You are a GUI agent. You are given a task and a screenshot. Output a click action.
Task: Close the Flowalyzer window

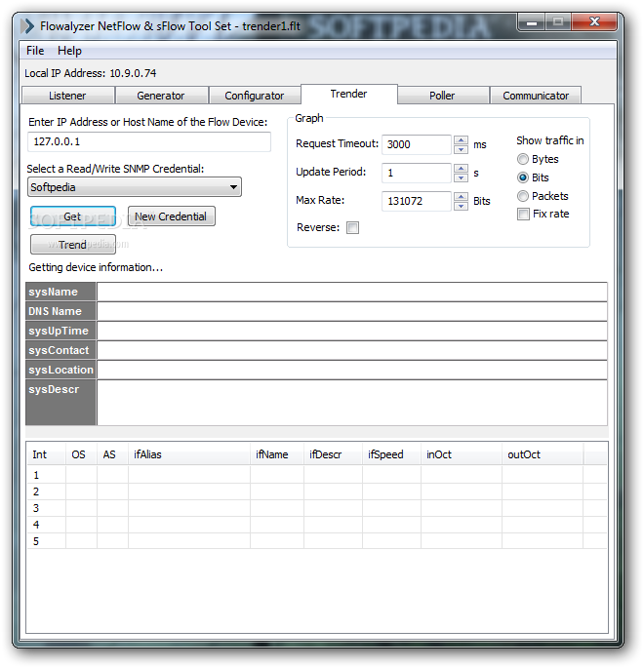tap(594, 21)
